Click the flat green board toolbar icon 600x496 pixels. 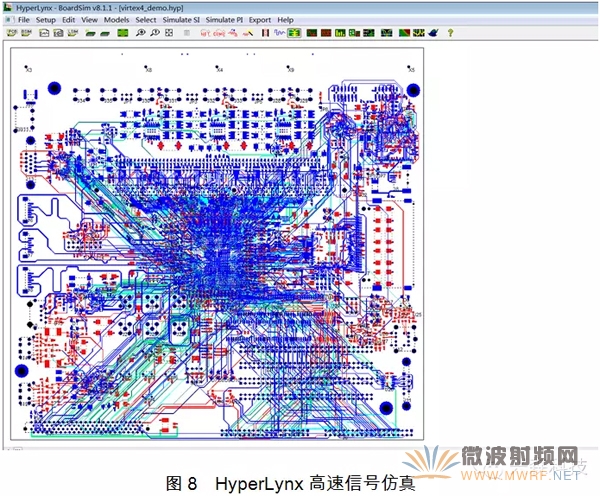105,34
